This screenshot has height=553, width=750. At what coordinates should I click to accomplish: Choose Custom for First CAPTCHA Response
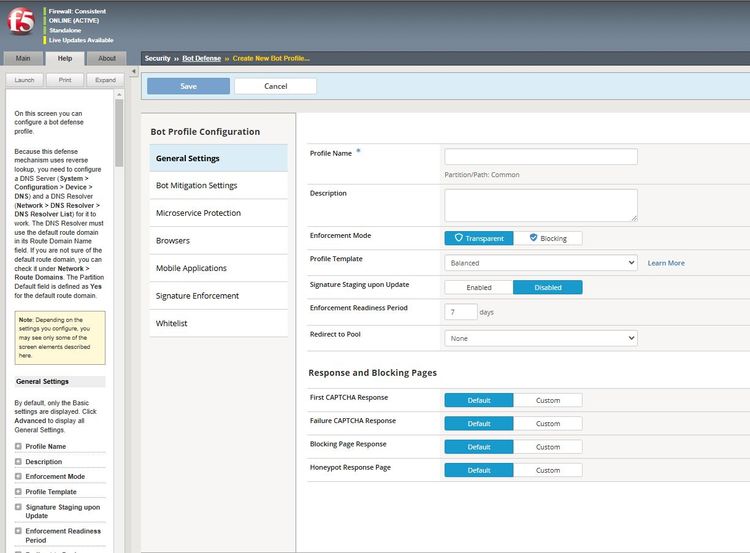click(548, 400)
